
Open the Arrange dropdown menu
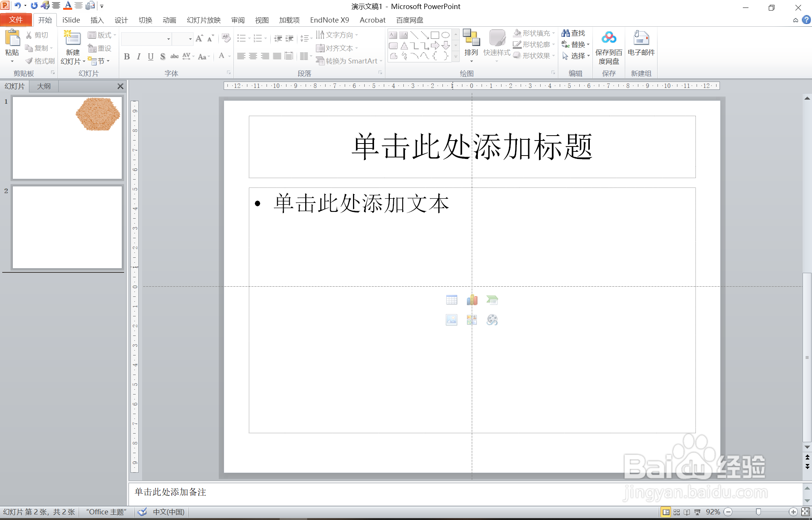pos(471,53)
